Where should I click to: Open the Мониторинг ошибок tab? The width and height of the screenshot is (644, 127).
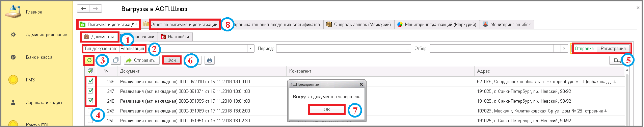[507, 24]
